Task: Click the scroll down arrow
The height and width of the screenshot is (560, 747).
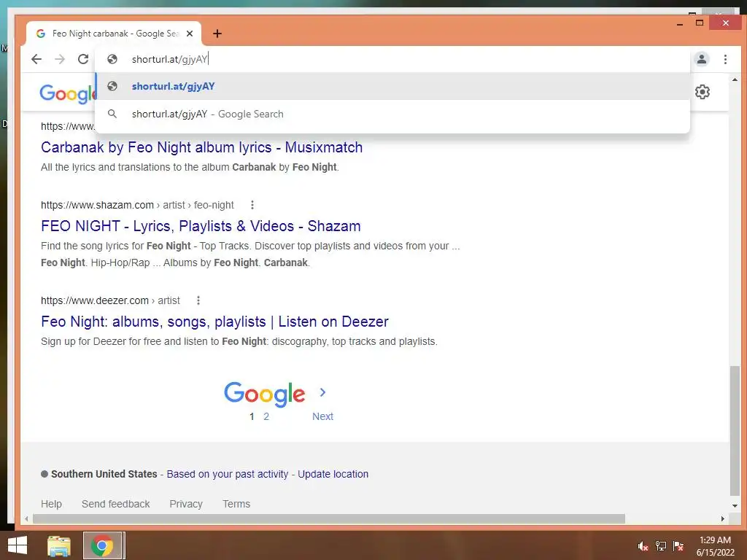Action: point(735,506)
